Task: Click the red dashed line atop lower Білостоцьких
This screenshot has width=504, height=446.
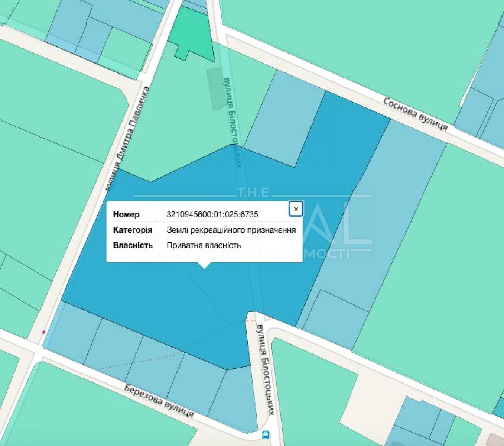Action: point(252,320)
